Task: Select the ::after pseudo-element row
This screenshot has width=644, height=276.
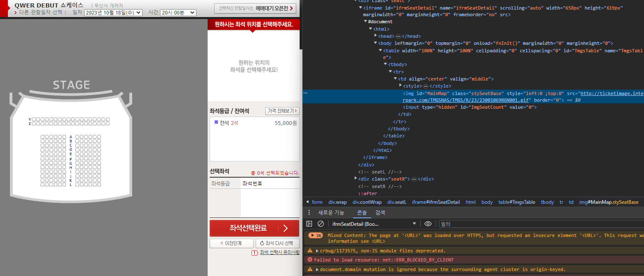Action: pos(368,193)
